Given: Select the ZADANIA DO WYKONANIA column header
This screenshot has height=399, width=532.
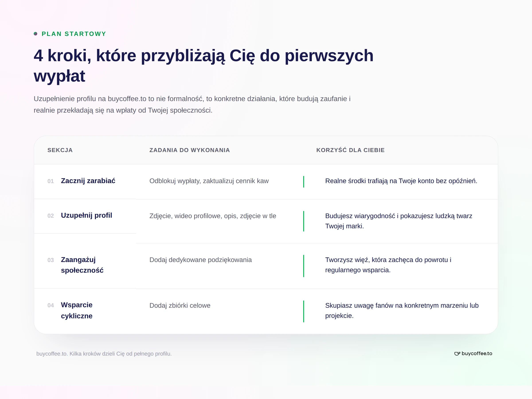Looking at the screenshot, I should tap(190, 150).
